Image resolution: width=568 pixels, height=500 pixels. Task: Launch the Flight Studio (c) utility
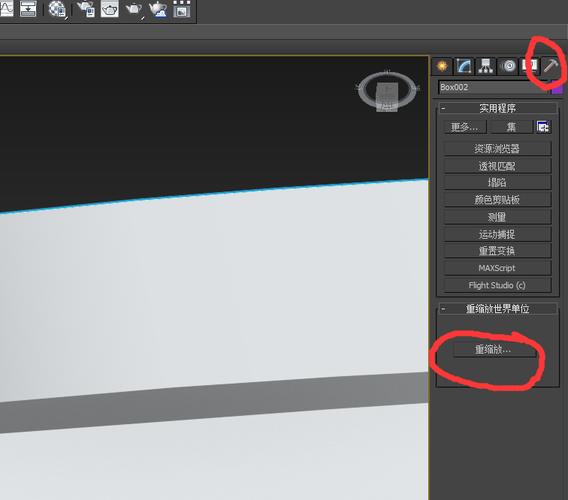[497, 285]
